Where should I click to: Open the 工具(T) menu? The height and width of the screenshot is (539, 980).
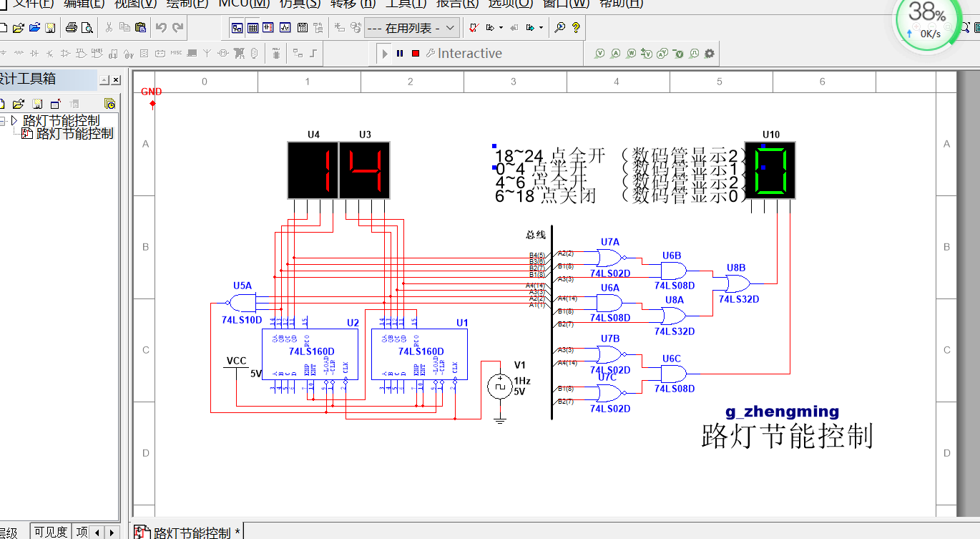point(406,4)
